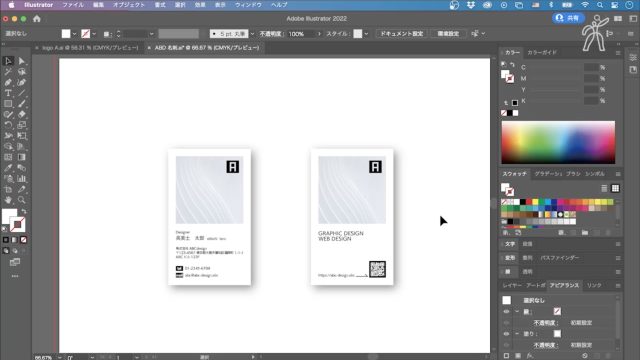
Task: Open the ファイル menu
Action: tap(73, 5)
